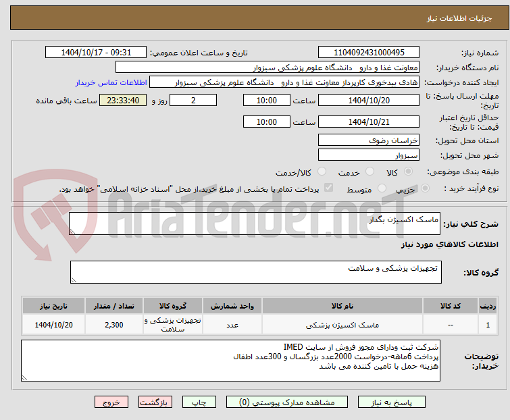Click the need date cell 1404/10/20
Viewport: 510px width, 420px height.
point(53,324)
